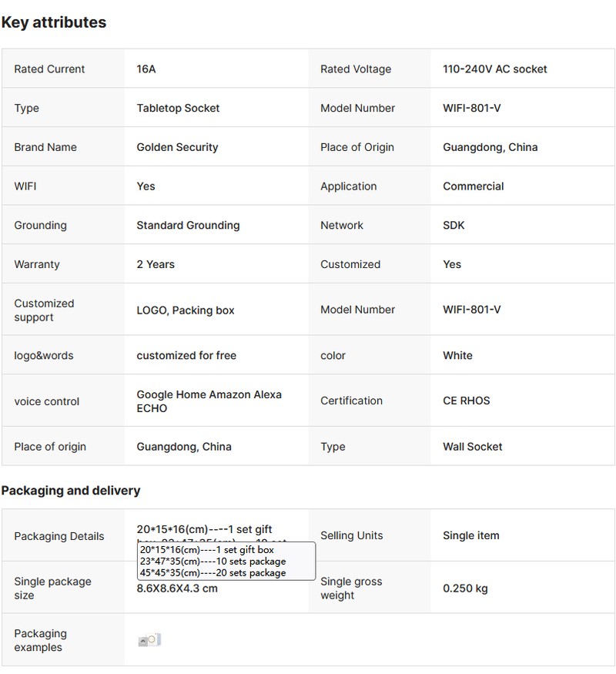The height and width of the screenshot is (674, 616).
Task: Click the customized for free value
Action: (186, 356)
